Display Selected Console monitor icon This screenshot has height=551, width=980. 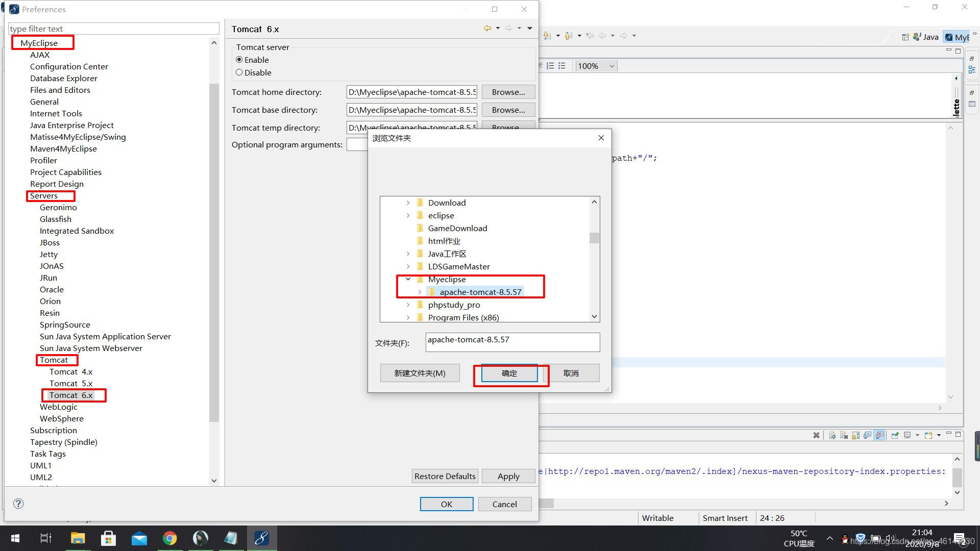908,435
